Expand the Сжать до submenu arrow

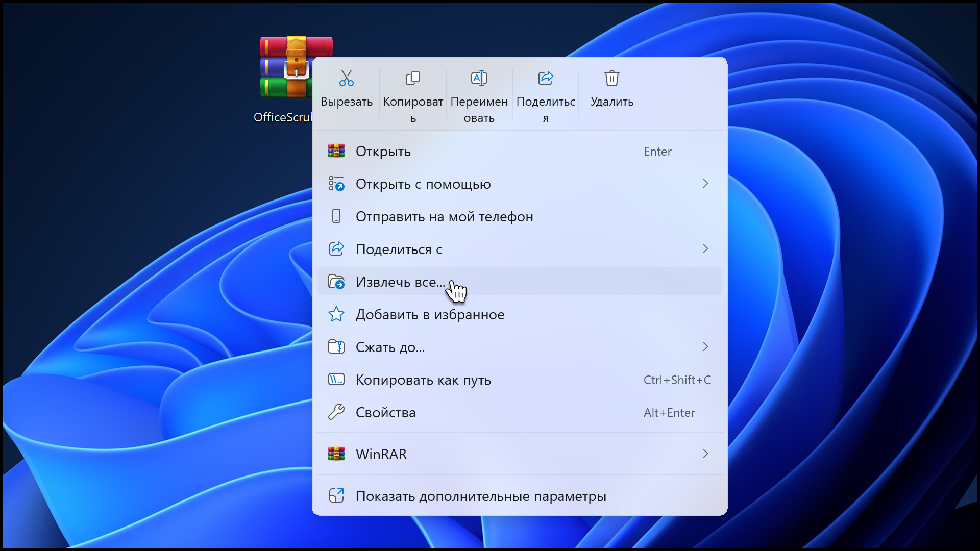[705, 347]
